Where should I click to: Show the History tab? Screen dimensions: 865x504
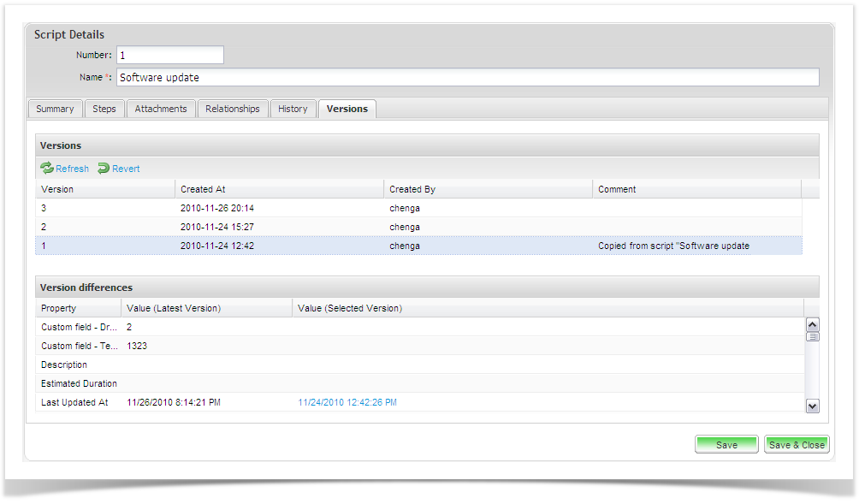293,109
